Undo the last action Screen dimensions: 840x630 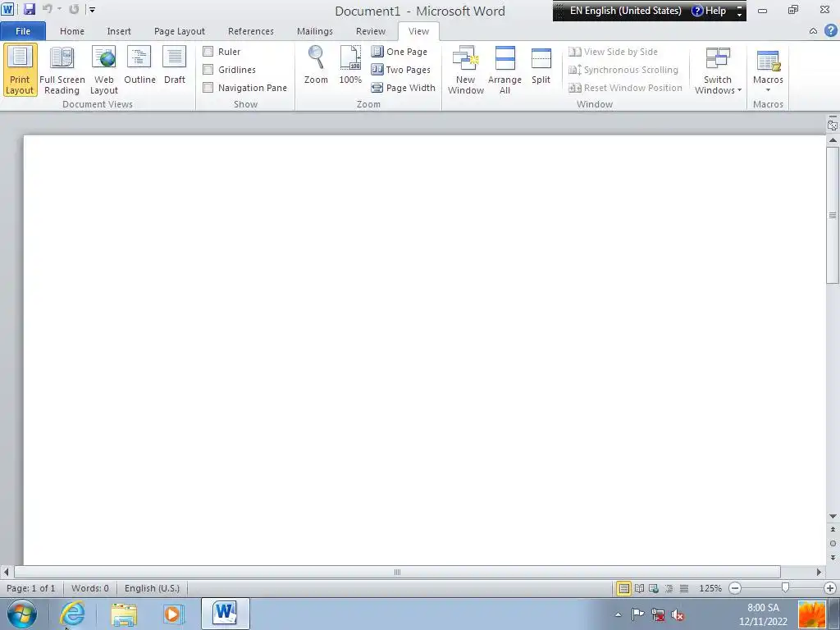(47, 9)
